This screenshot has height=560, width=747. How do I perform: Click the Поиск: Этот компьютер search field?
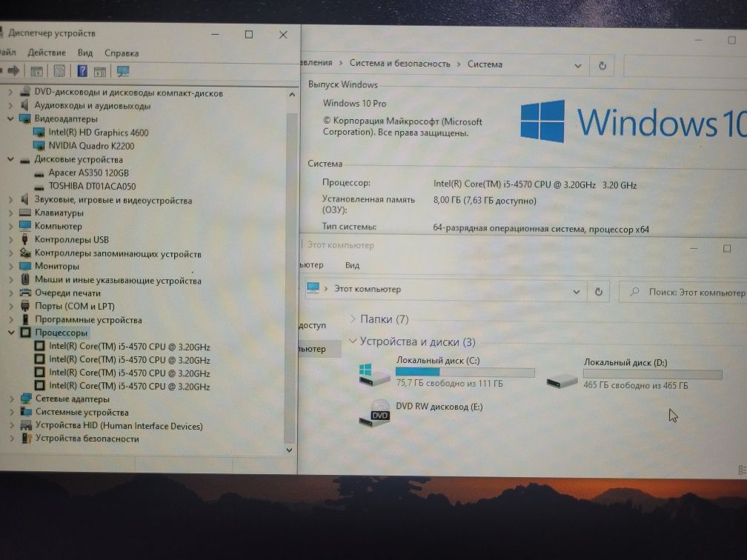(685, 291)
